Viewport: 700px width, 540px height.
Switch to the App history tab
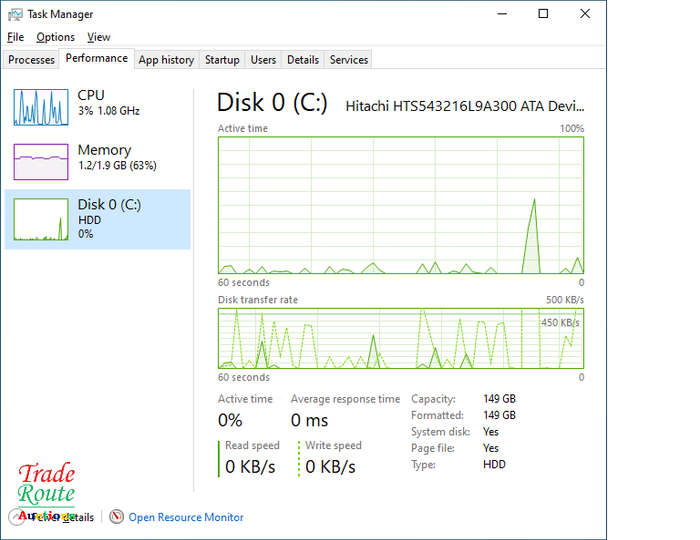[x=166, y=60]
